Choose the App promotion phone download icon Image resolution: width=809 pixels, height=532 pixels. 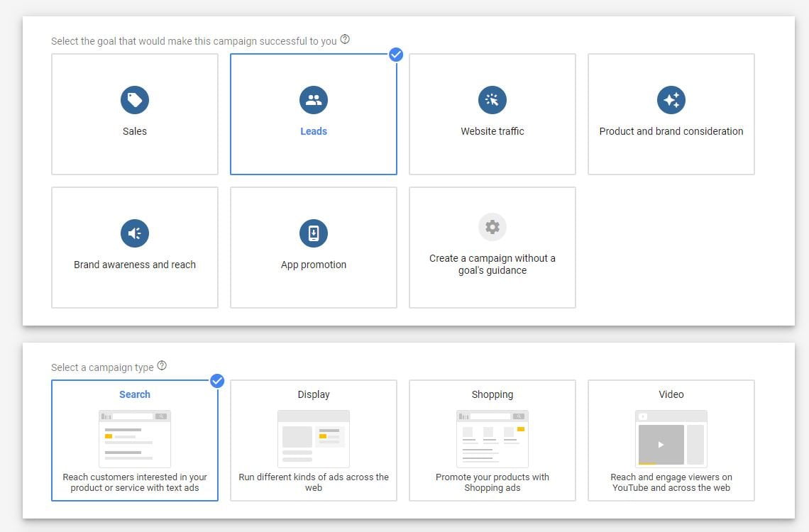click(314, 233)
